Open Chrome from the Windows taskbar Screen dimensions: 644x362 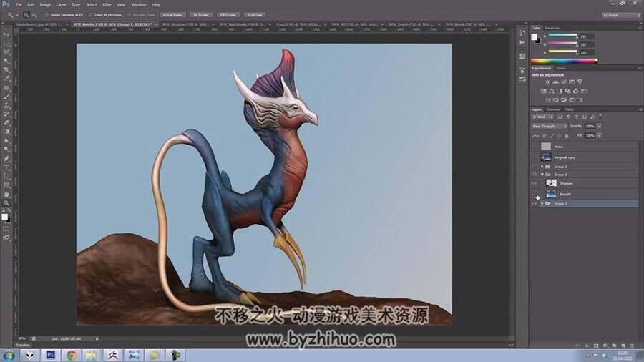click(x=72, y=355)
